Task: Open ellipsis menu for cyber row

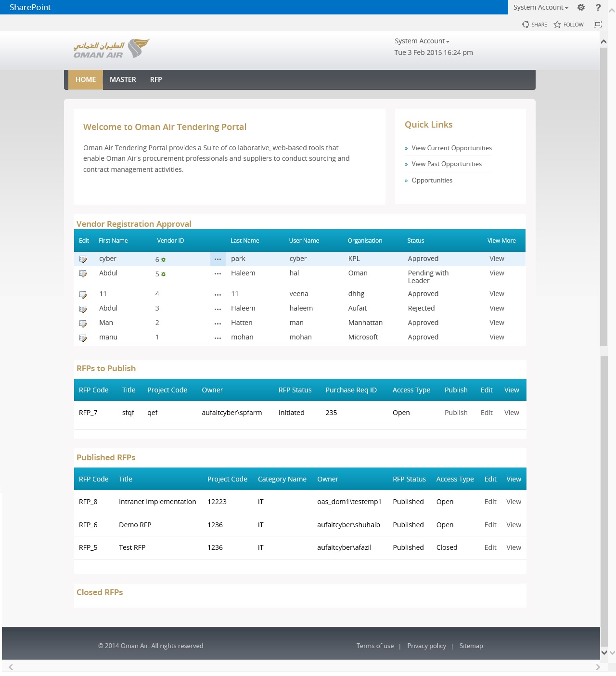Action: 218,259
